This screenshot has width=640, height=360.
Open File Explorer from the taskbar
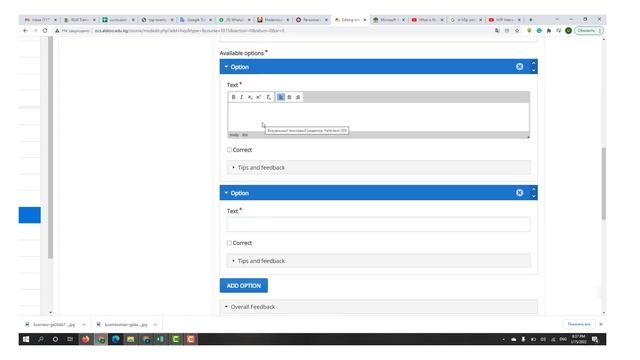[131, 339]
